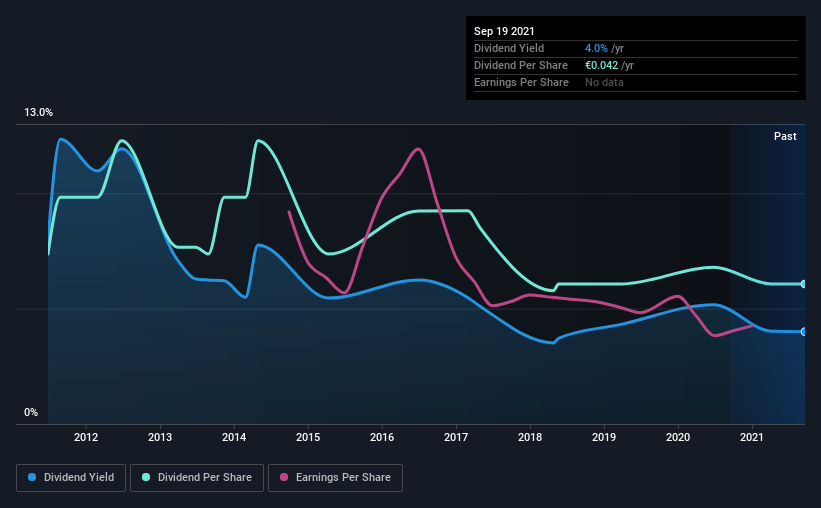The height and width of the screenshot is (508, 821).
Task: Click the teal Dividend Per Share legend dot
Action: coord(146,477)
